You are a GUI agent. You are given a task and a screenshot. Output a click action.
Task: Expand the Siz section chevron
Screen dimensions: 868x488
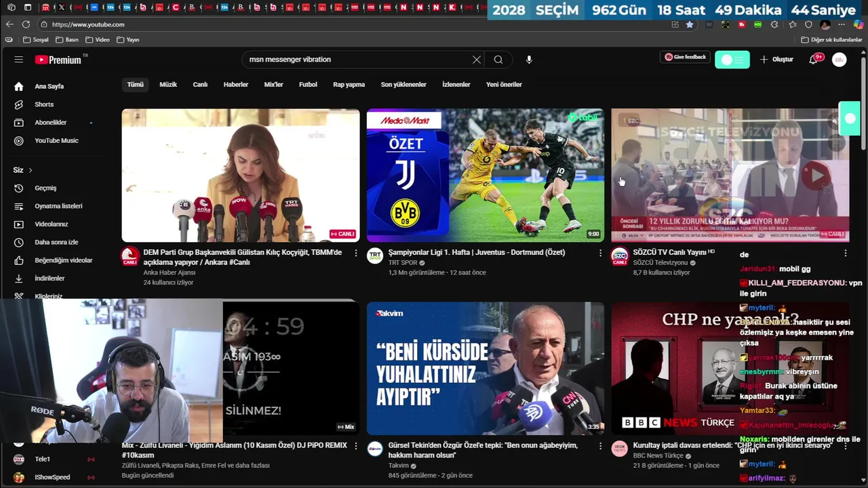coord(30,170)
